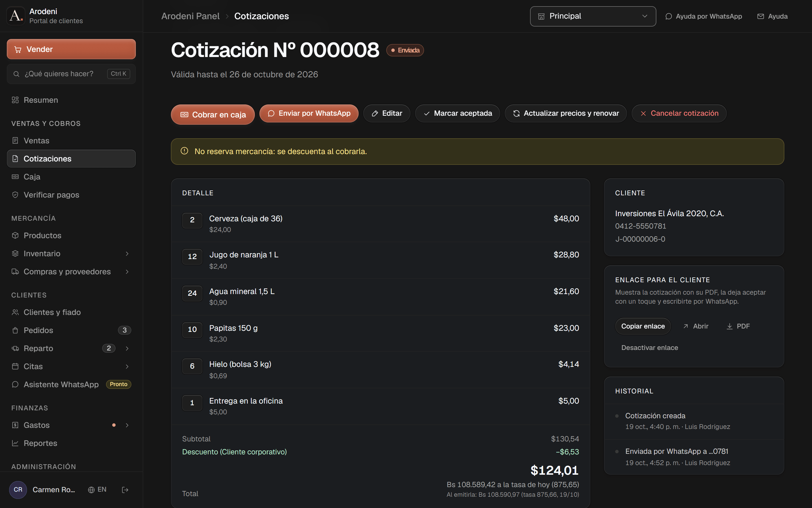Click the CR user avatar
The image size is (812, 508).
[x=18, y=490]
